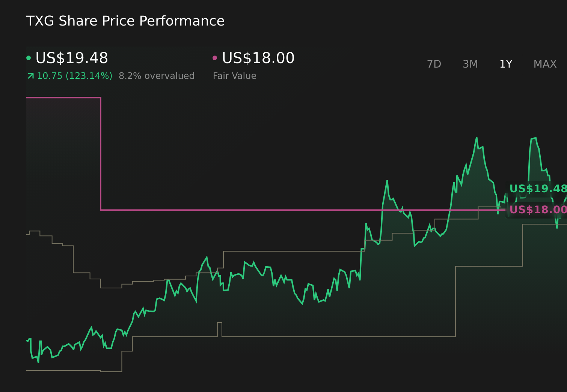Viewport: 567px width, 392px height.
Task: Click the TXG Share Price Performance title
Action: pos(125,21)
